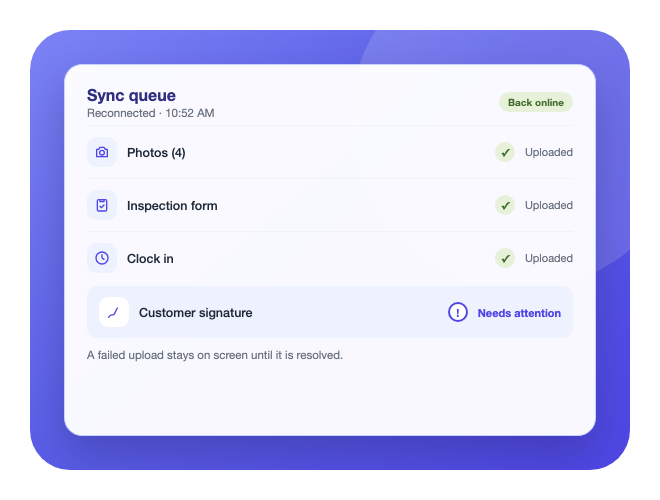Click the clipboard icon for Inspection form
660x500 pixels.
point(102,205)
